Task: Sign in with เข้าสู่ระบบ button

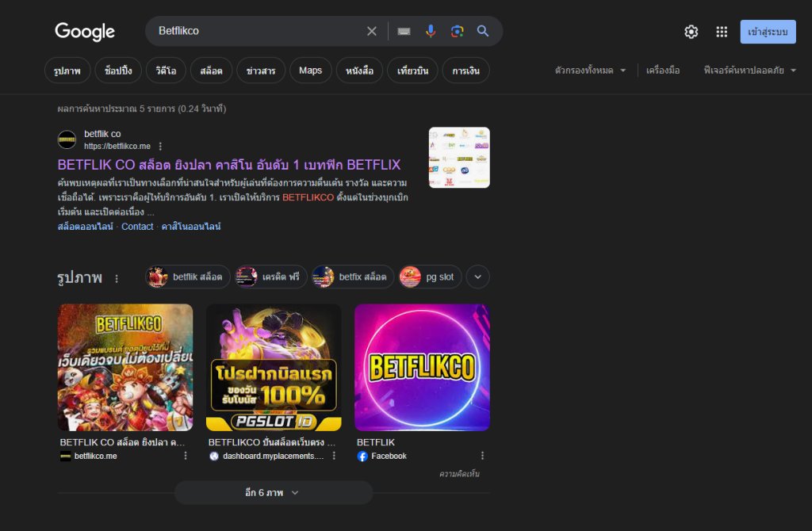Action: tap(768, 32)
